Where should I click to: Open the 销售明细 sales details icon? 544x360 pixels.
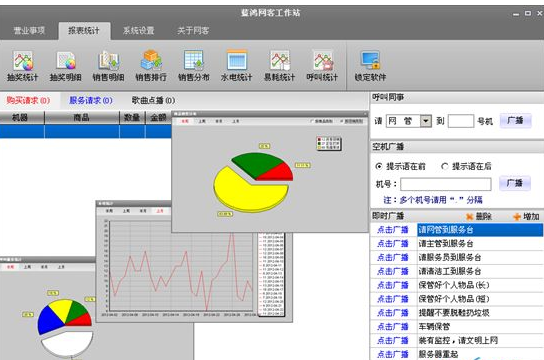[108, 66]
